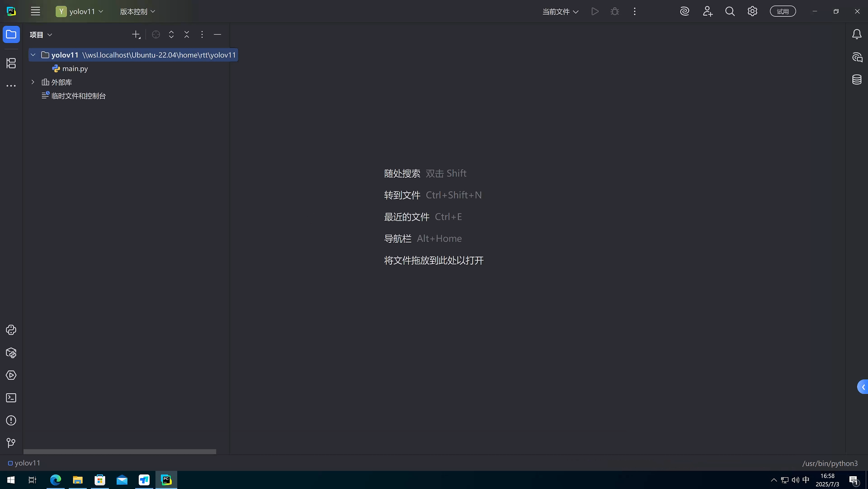Expand the 外部库 node
868x489 pixels.
coord(33,82)
